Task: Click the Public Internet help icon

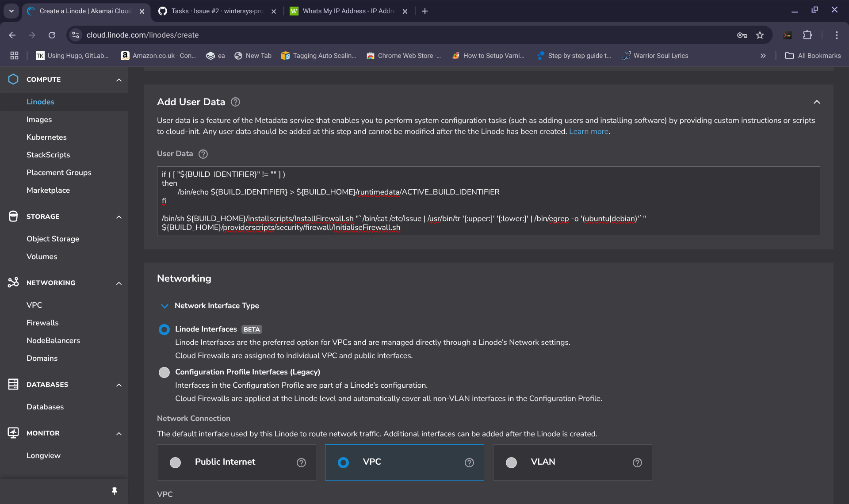Action: [x=301, y=462]
